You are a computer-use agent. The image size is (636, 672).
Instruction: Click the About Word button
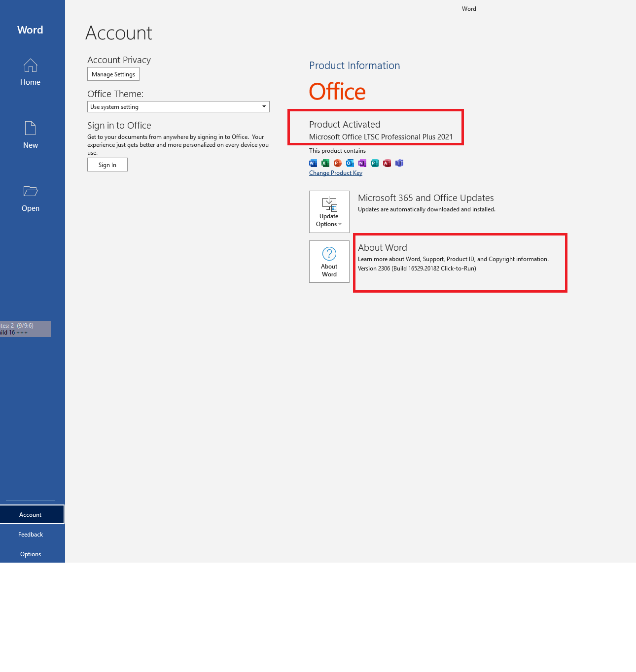[x=329, y=262]
